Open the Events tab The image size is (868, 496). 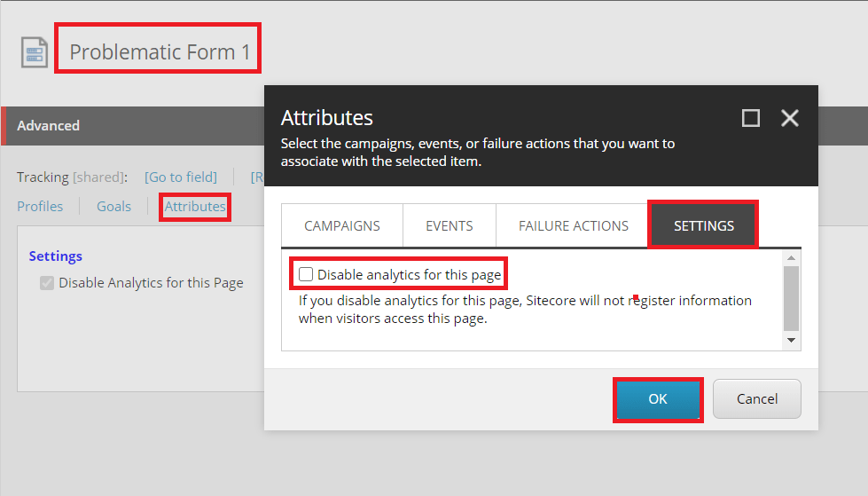click(x=450, y=225)
